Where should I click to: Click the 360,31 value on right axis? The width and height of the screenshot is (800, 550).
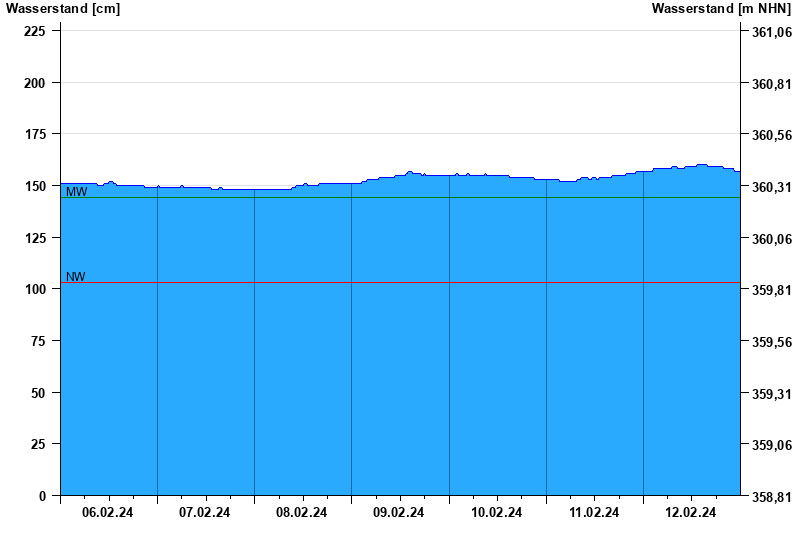(772, 187)
